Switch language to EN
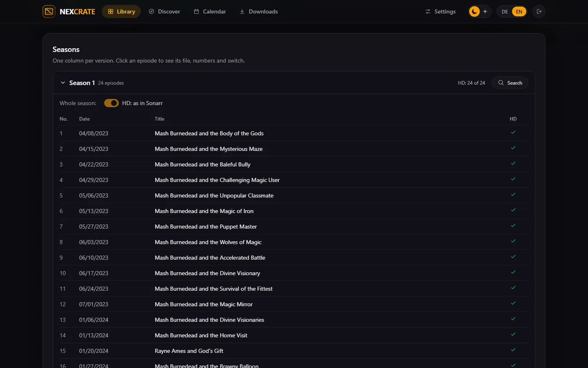 coord(519,11)
